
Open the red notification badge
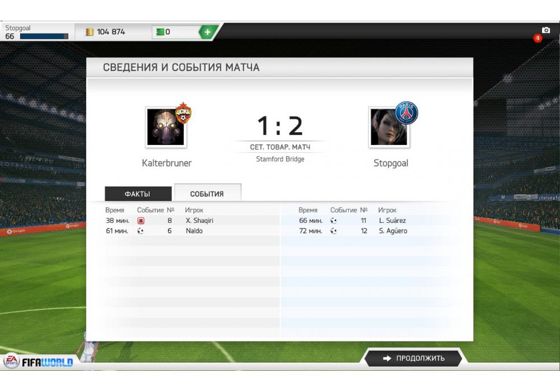click(x=538, y=38)
